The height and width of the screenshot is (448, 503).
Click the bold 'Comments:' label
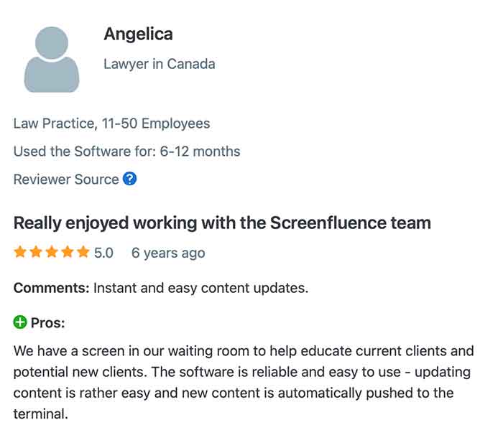51,289
